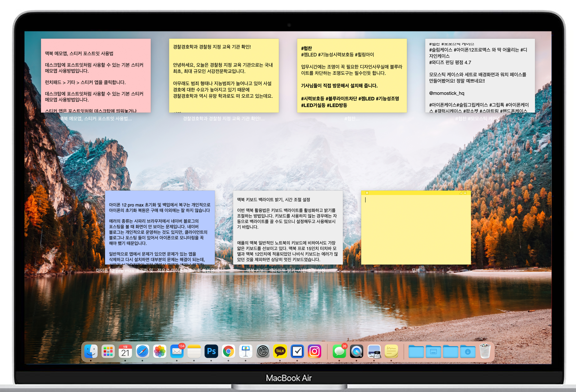Click bold '#협찬' heading in yellow note
Viewport: 576px width, 392px height.
tap(307, 48)
